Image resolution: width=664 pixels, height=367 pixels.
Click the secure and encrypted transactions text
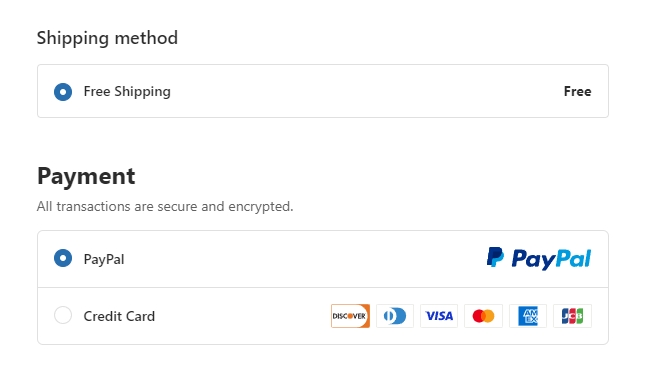coord(165,207)
